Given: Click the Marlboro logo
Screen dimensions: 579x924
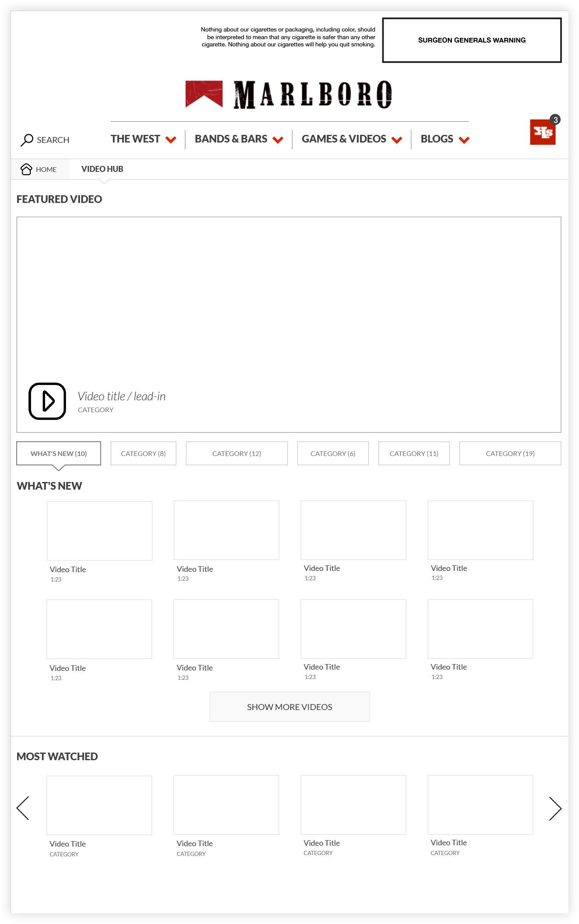Looking at the screenshot, I should click(289, 94).
